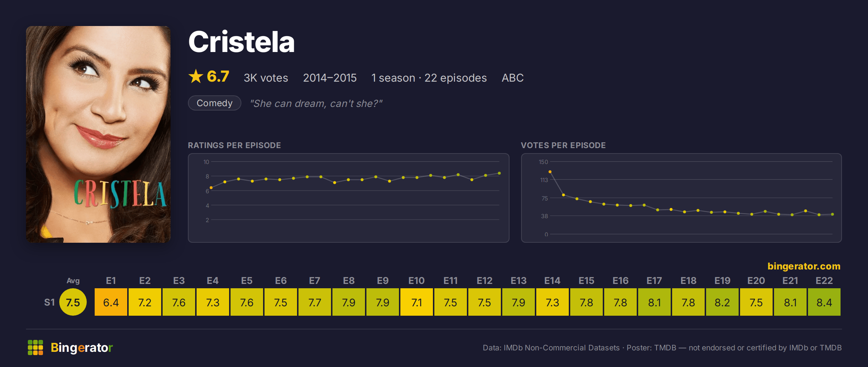The image size is (868, 367).
Task: Click the Cristela show title
Action: (x=241, y=42)
